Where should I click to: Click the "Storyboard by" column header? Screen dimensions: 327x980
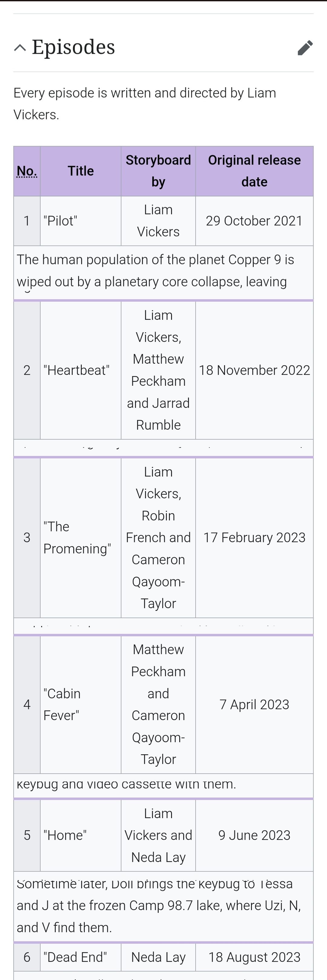[158, 171]
